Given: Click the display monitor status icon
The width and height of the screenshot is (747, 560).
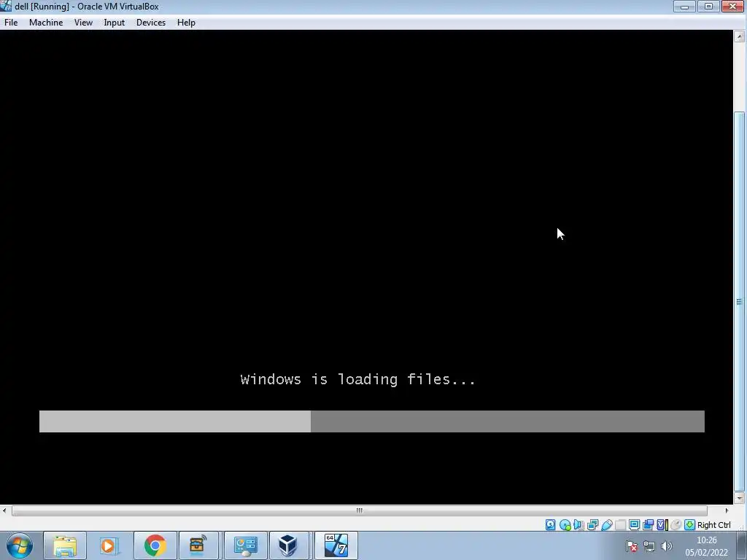Looking at the screenshot, I should pyautogui.click(x=634, y=525).
